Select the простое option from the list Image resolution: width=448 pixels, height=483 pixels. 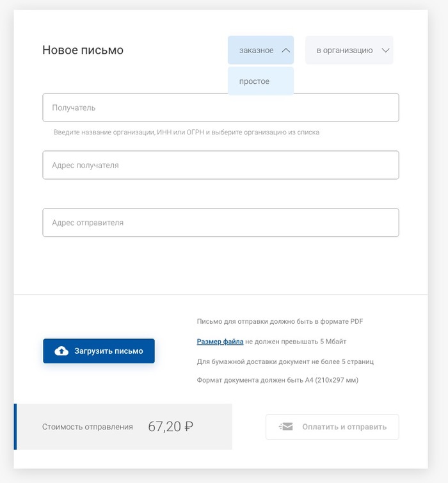click(x=255, y=81)
